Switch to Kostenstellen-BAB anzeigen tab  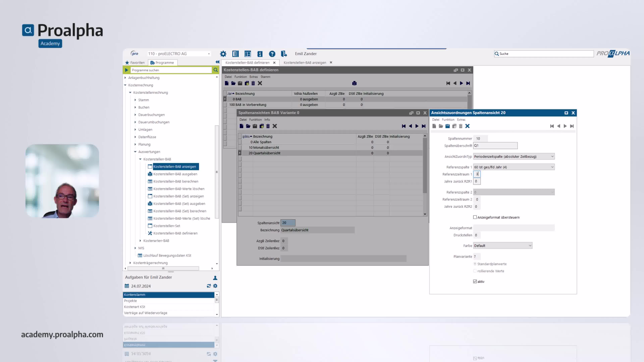(305, 63)
